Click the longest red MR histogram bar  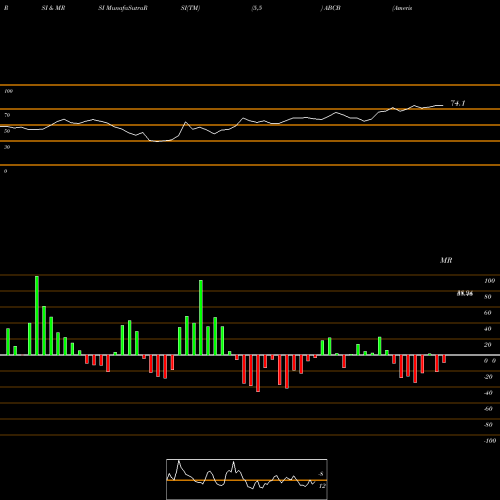[258, 373]
